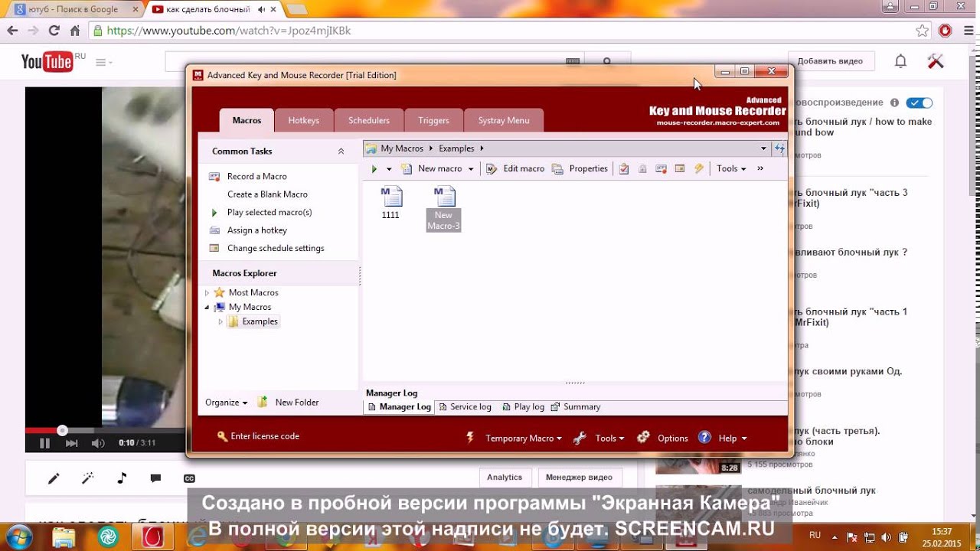Viewport: 980px width, 551px height.
Task: Click the pencil edit icon below video
Action: (x=54, y=478)
